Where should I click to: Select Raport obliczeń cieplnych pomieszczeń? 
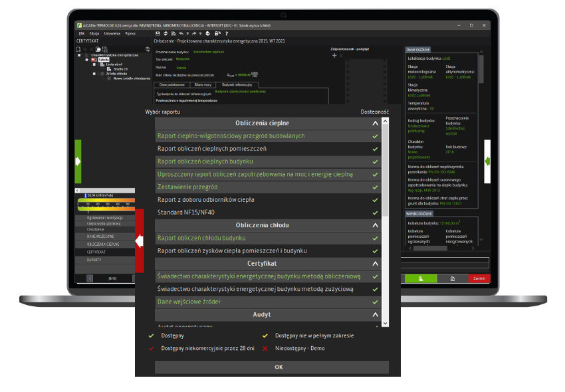tap(268, 149)
